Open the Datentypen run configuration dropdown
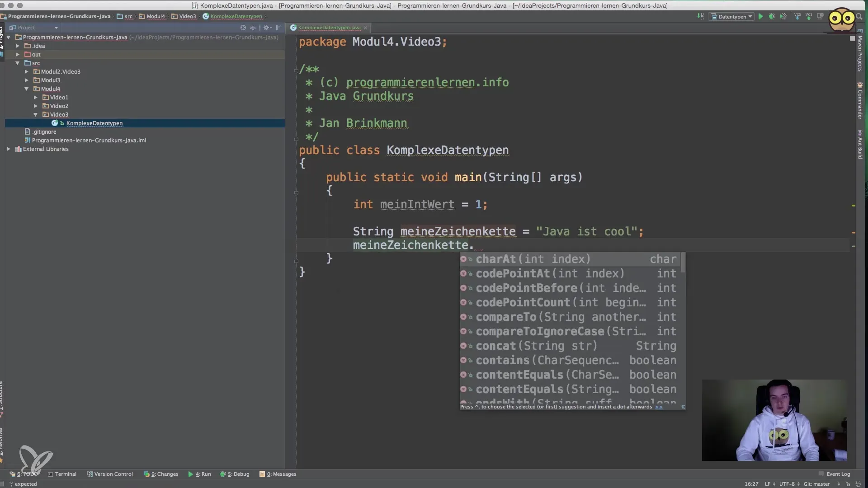Viewport: 868px width, 488px height. click(732, 17)
